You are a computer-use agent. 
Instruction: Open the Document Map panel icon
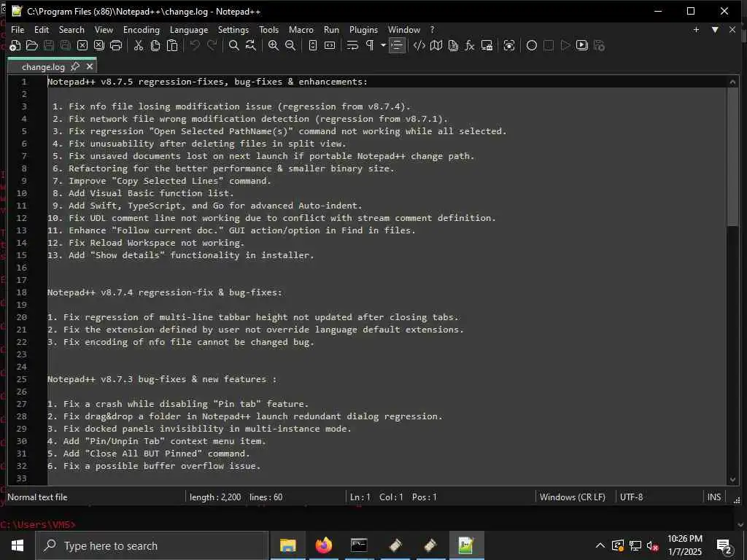[436, 46]
